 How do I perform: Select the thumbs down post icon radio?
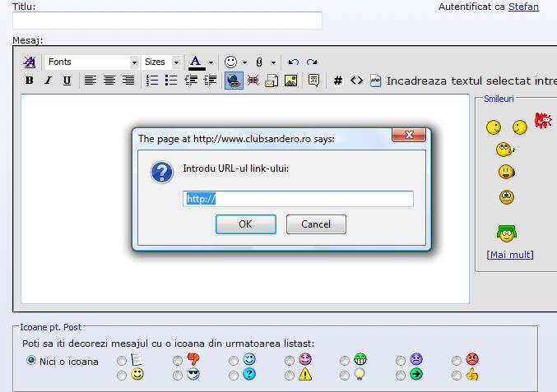(178, 361)
